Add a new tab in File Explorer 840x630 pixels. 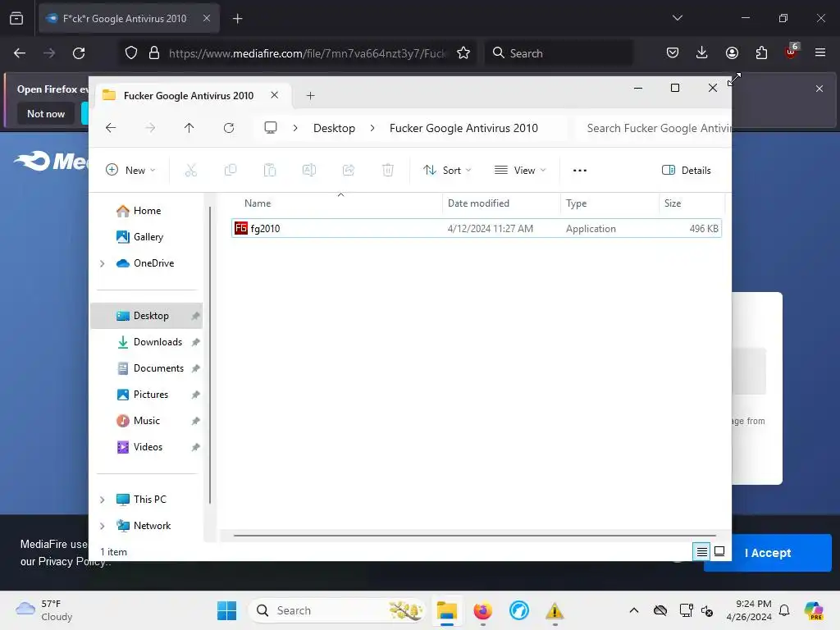pos(311,96)
